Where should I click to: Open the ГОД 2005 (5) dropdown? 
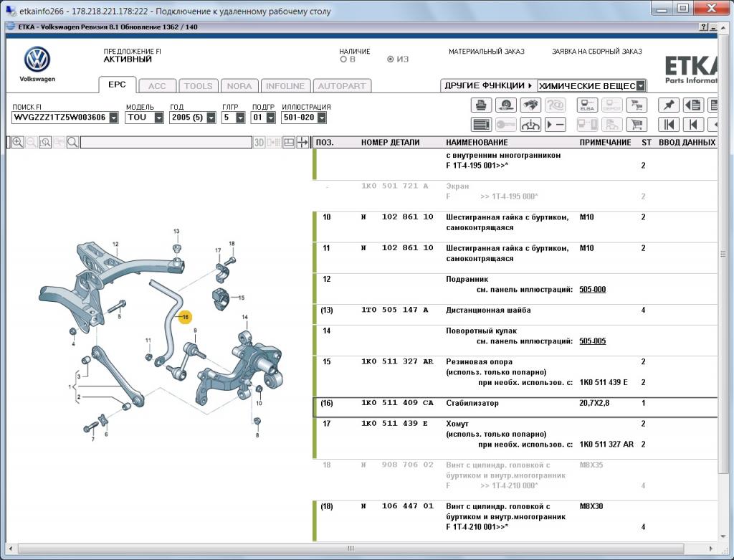click(211, 118)
